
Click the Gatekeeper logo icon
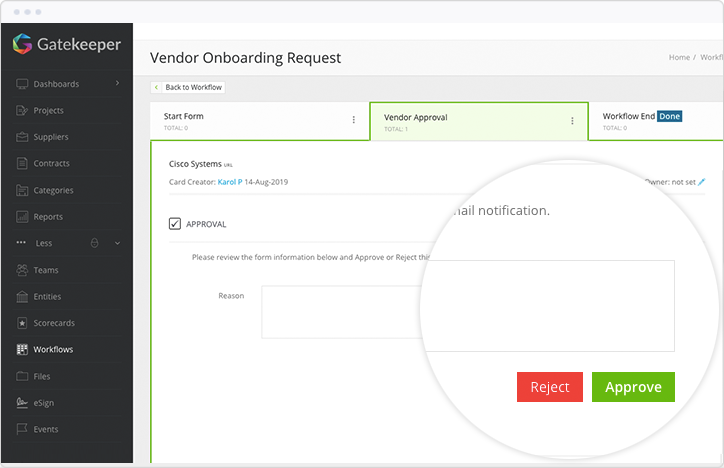coord(22,44)
